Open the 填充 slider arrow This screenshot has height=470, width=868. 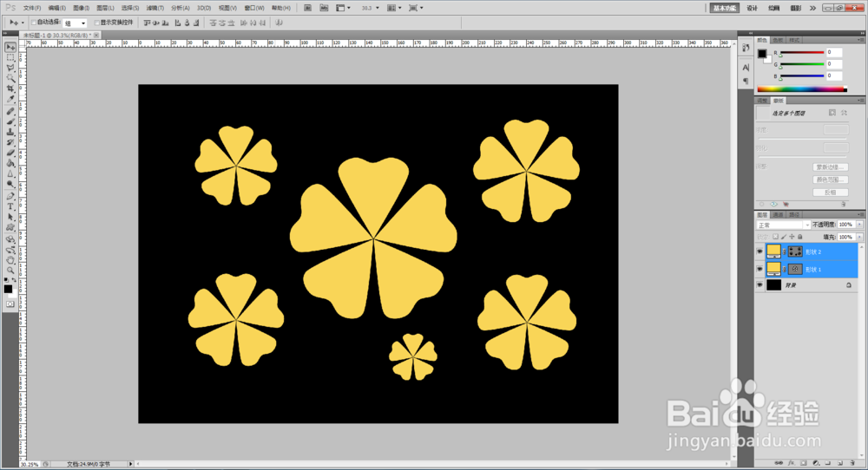pos(859,237)
